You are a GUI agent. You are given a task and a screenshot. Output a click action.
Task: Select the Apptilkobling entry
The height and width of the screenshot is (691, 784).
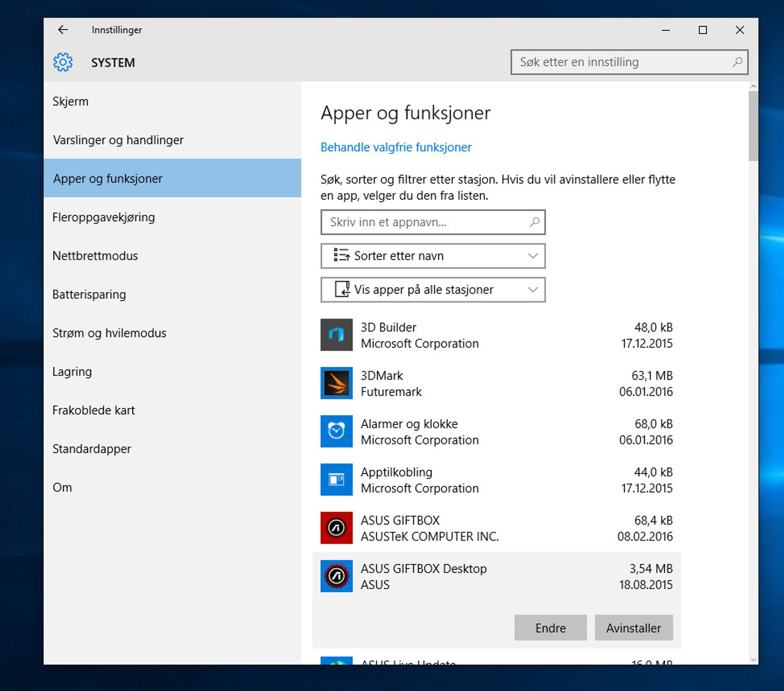point(497,480)
